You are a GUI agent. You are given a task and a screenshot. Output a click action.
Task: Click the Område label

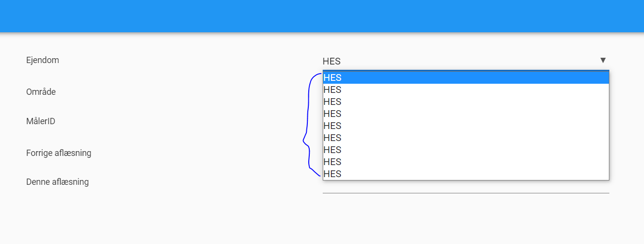pos(41,91)
